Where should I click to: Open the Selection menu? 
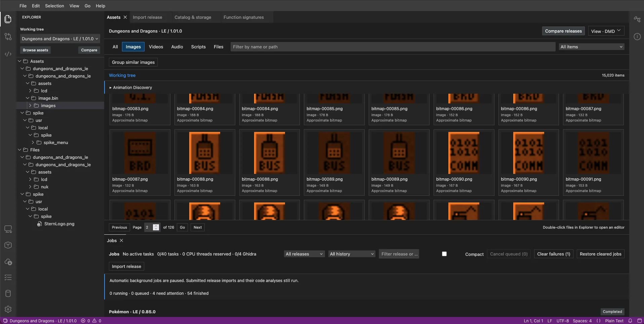(54, 6)
